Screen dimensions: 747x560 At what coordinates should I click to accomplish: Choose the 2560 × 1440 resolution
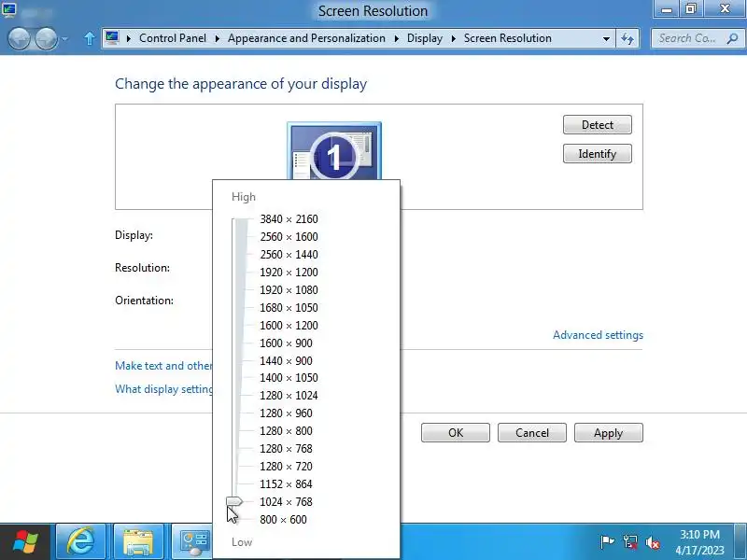coord(289,254)
